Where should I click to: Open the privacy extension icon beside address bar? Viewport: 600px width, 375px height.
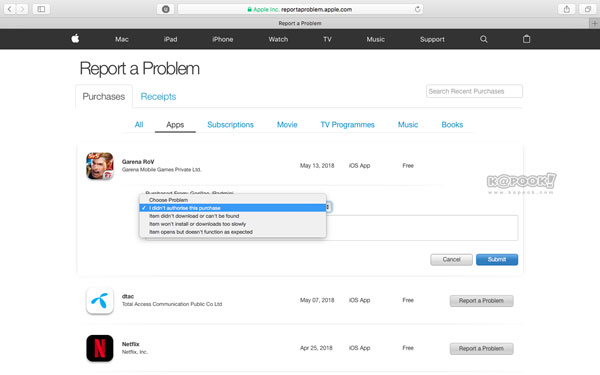coord(166,9)
